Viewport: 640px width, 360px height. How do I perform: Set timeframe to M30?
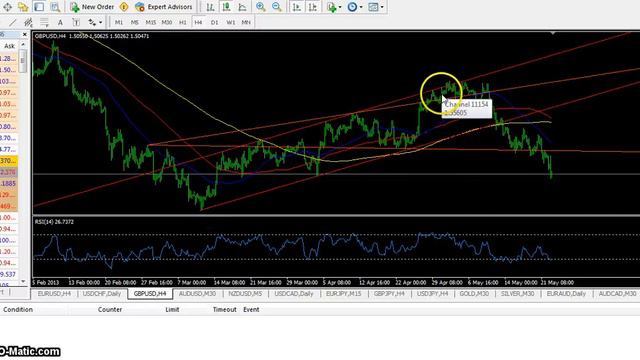pos(167,22)
